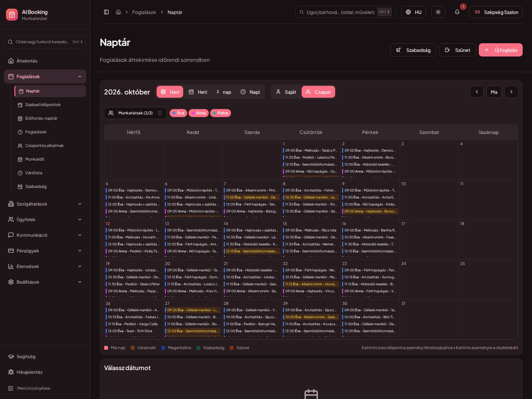Open the notifications bell
This screenshot has width=532, height=399.
coord(457,12)
